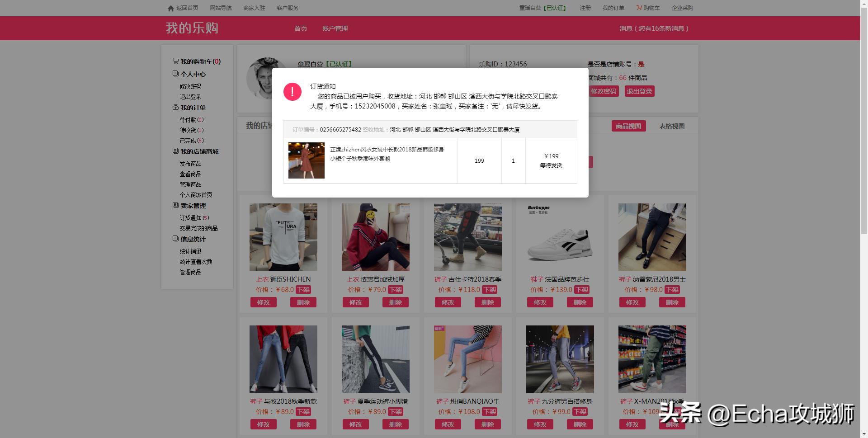The height and width of the screenshot is (438, 868).
Task: Click the 信息统计 statistics icon
Action: tap(175, 239)
